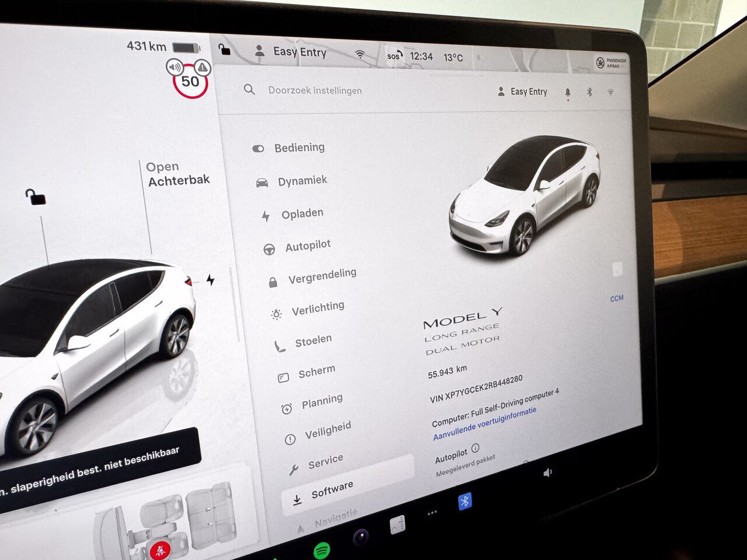Viewport: 747px width, 560px height.
Task: Tap the seat belt warning icon
Action: click(x=159, y=549)
